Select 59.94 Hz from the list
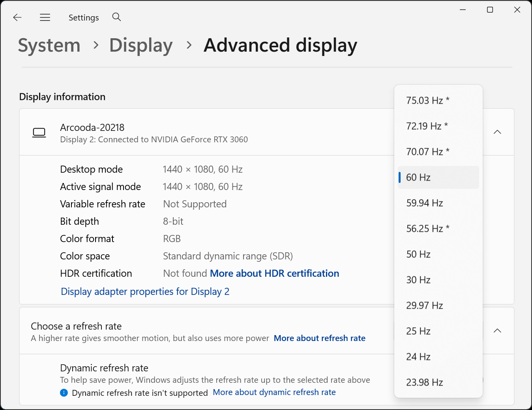532x410 pixels. pos(438,203)
